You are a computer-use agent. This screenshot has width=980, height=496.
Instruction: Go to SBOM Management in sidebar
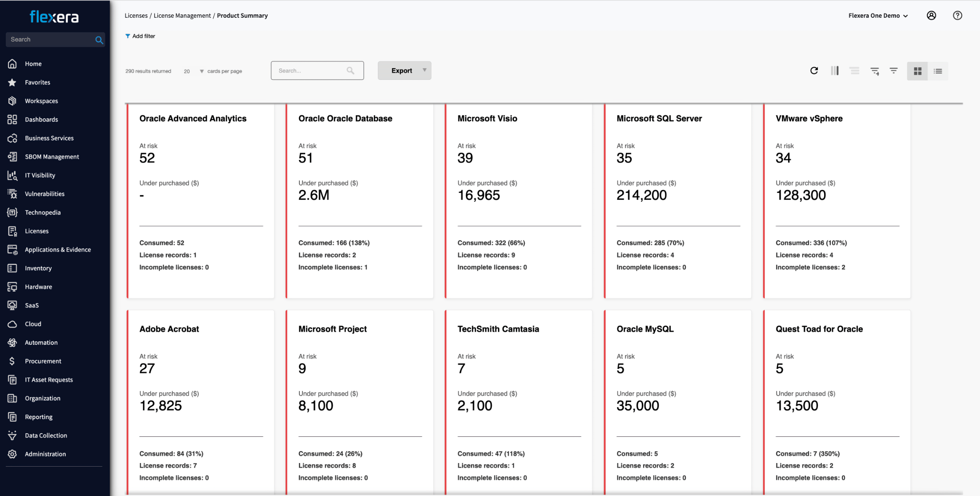pos(52,157)
